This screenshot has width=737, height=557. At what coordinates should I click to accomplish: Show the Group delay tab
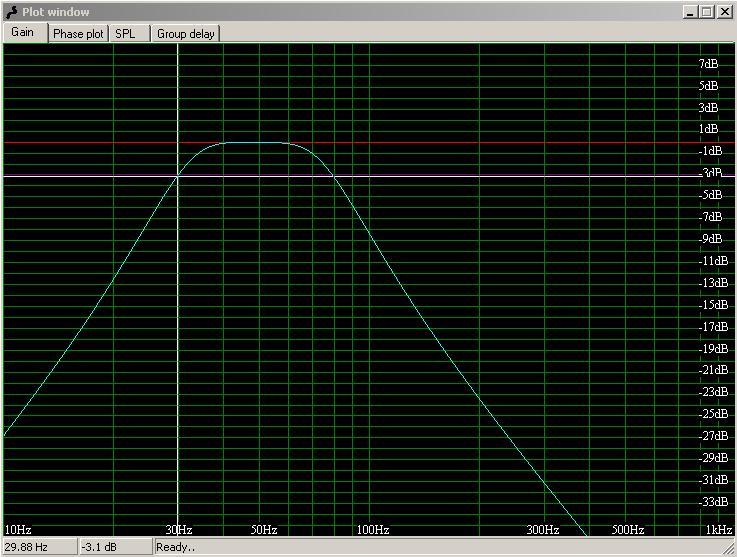[186, 34]
